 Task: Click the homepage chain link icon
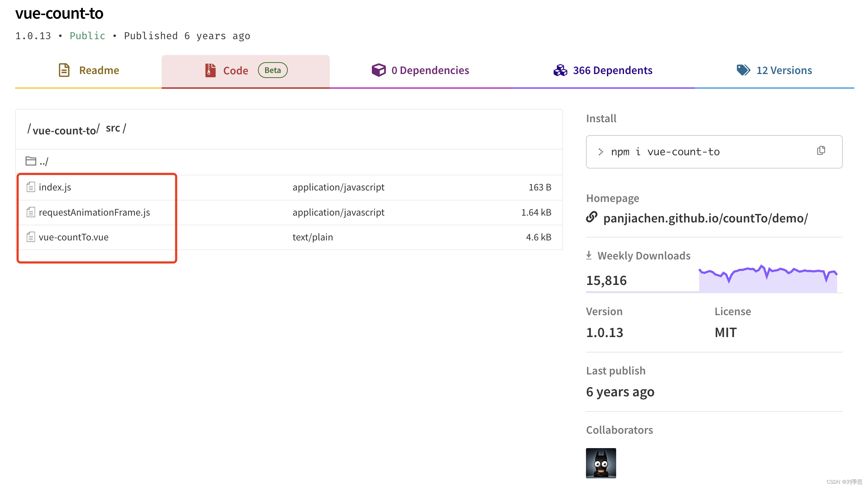591,217
